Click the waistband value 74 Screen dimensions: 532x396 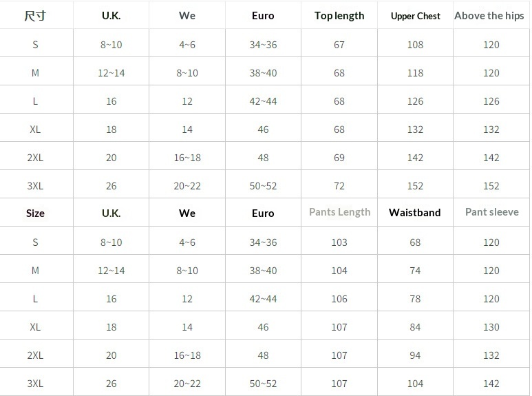(415, 271)
